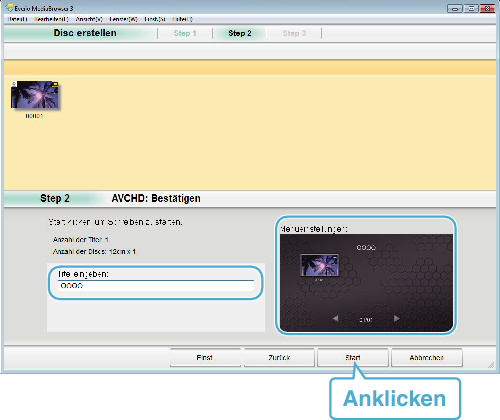The height and width of the screenshot is (420, 500).
Task: Show next menu background with right arrow
Action: point(396,319)
